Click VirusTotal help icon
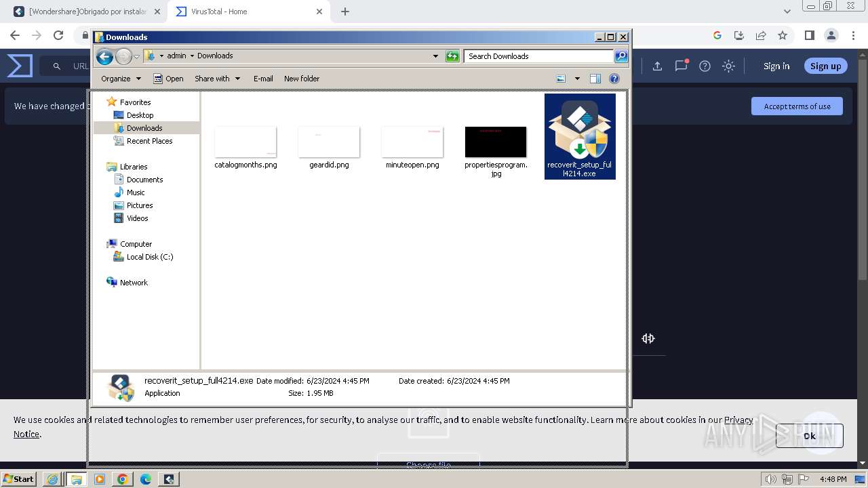 (705, 66)
